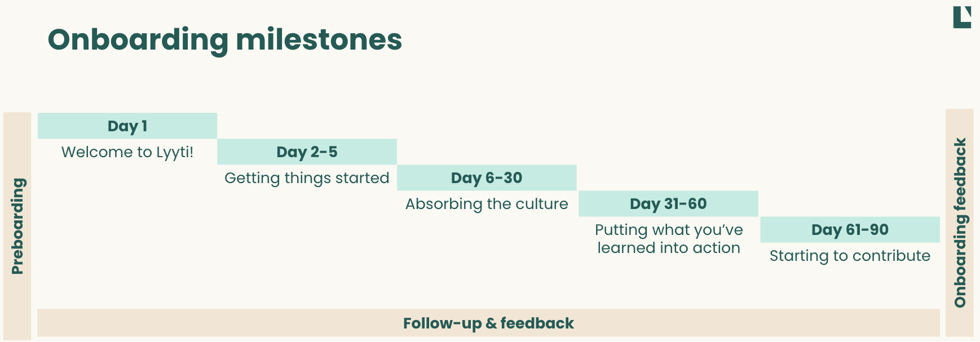Click the Lyyti logo icon
The height and width of the screenshot is (342, 980).
pyautogui.click(x=962, y=17)
